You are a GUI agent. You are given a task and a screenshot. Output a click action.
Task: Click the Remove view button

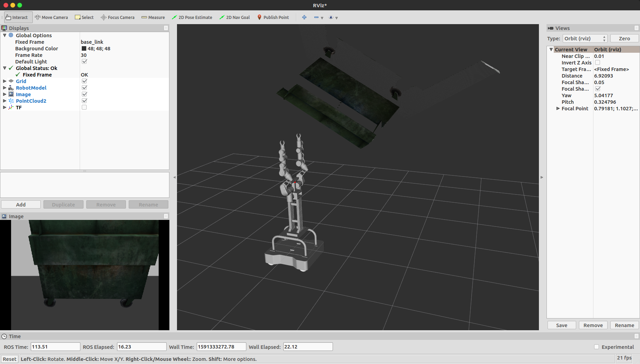coord(593,325)
